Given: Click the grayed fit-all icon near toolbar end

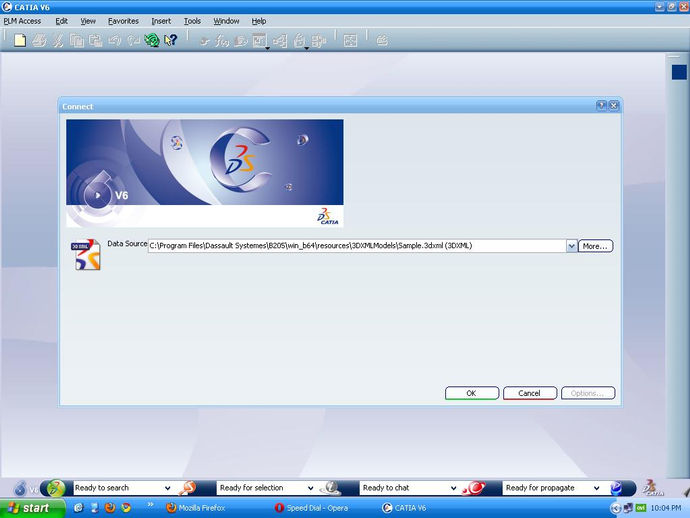Looking at the screenshot, I should pyautogui.click(x=350, y=41).
